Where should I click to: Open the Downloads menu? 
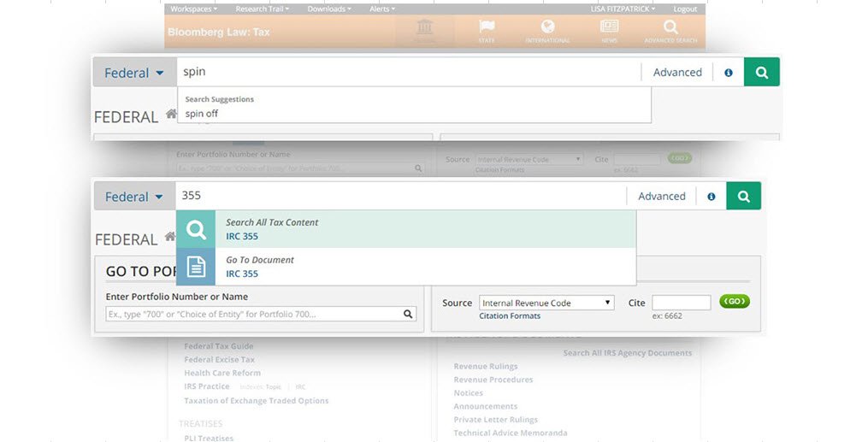(x=329, y=9)
